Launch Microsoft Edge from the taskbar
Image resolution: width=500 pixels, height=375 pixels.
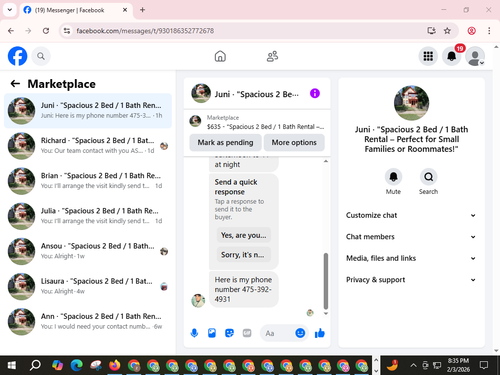(x=77, y=365)
